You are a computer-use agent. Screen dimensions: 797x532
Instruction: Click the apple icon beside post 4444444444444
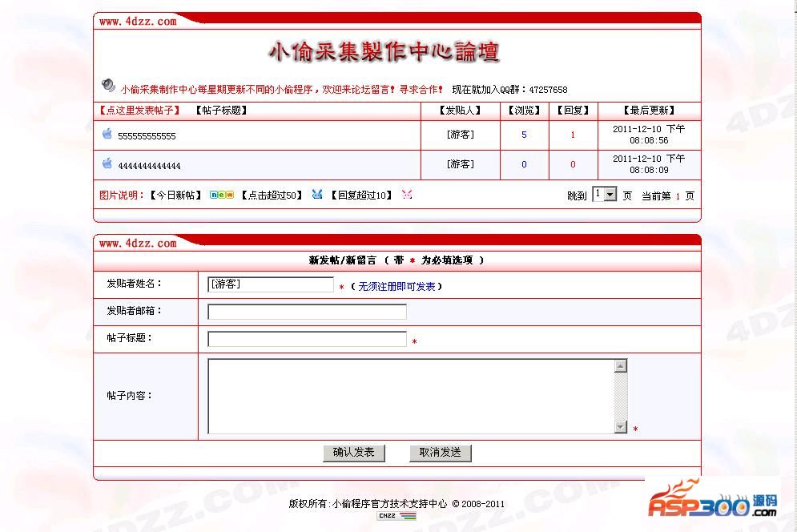pyautogui.click(x=107, y=163)
